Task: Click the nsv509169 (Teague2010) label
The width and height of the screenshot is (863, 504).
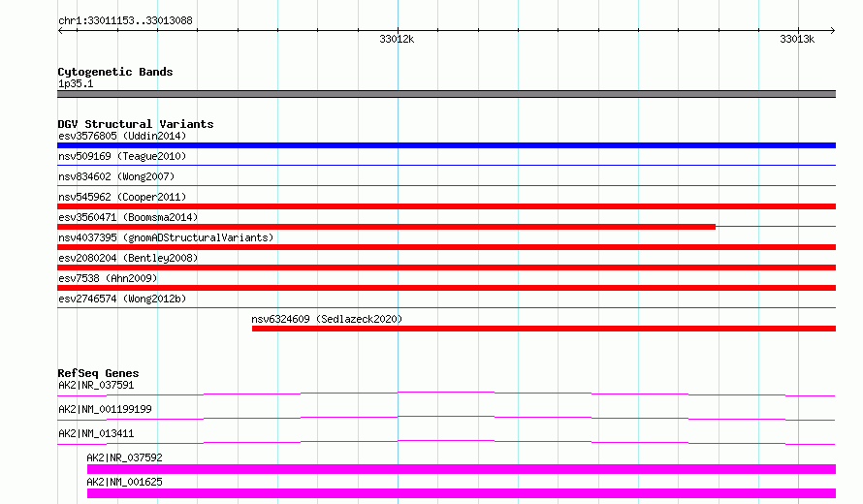Action: pos(122,156)
